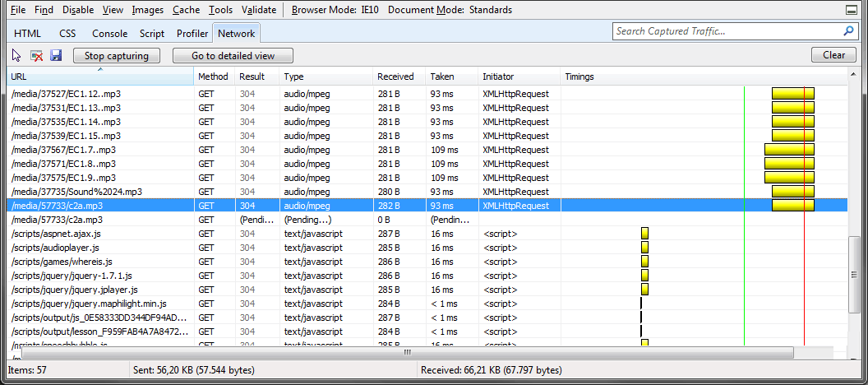Sort by the Type column header
The height and width of the screenshot is (385, 868).
(326, 77)
